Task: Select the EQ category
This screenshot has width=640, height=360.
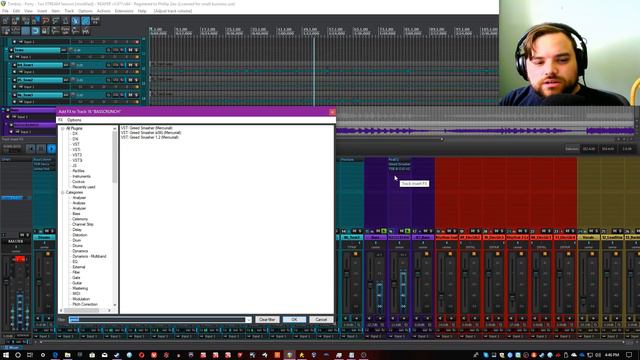Action: click(x=75, y=262)
